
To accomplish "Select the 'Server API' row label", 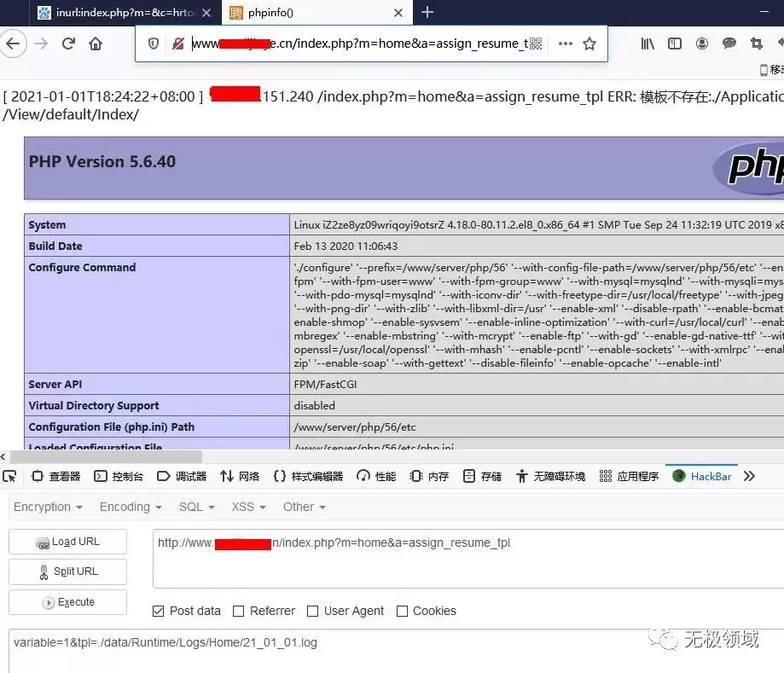I will 55,385.
